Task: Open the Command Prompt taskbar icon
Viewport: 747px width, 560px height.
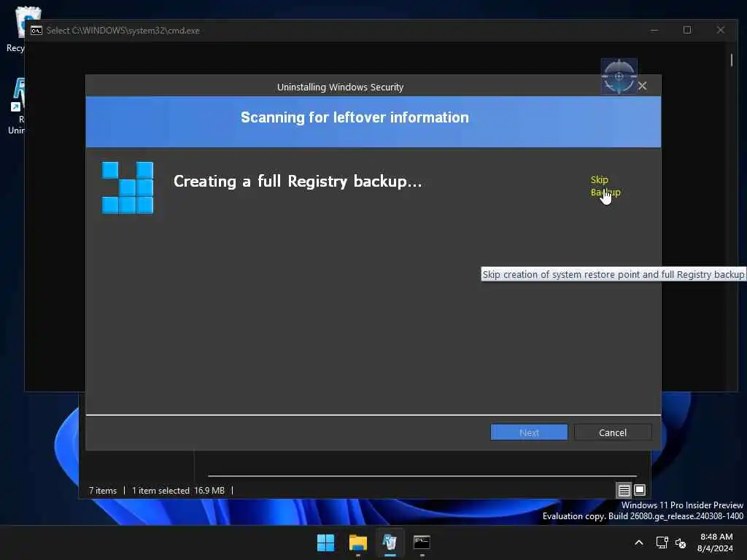Action: coord(422,542)
